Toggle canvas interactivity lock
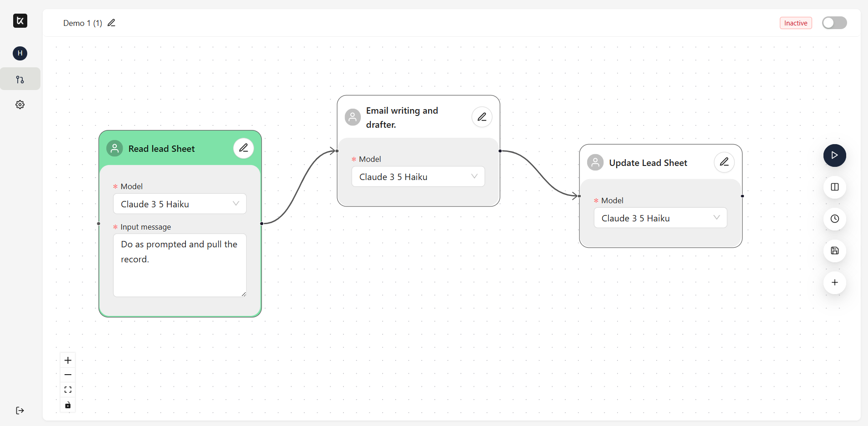The height and width of the screenshot is (426, 868). [68, 405]
